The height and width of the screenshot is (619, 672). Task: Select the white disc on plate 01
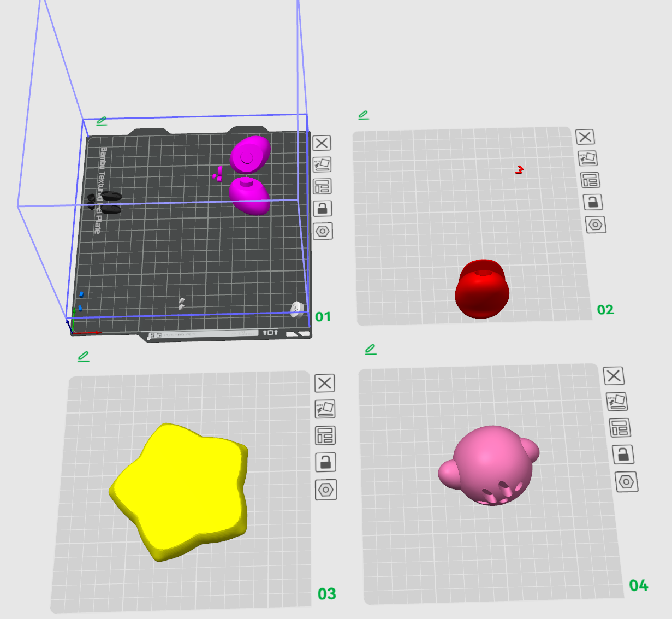click(297, 309)
